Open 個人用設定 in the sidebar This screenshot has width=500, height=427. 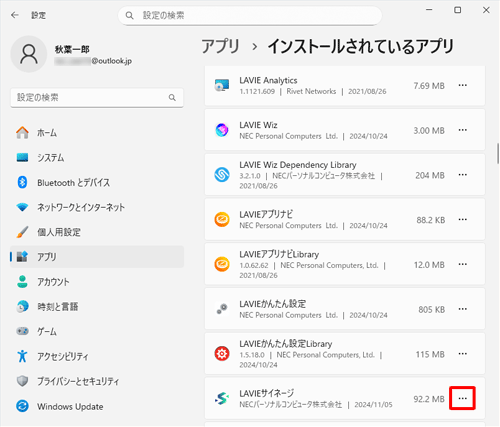[x=97, y=232]
